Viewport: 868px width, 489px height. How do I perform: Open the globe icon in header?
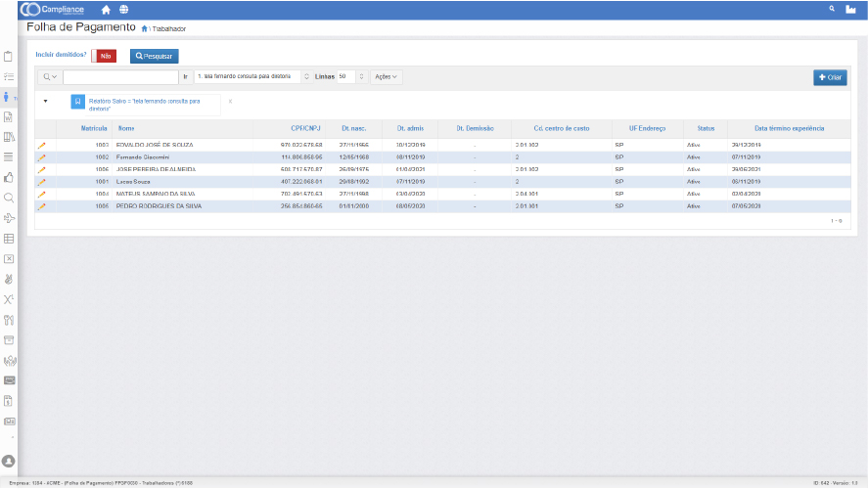click(x=124, y=9)
